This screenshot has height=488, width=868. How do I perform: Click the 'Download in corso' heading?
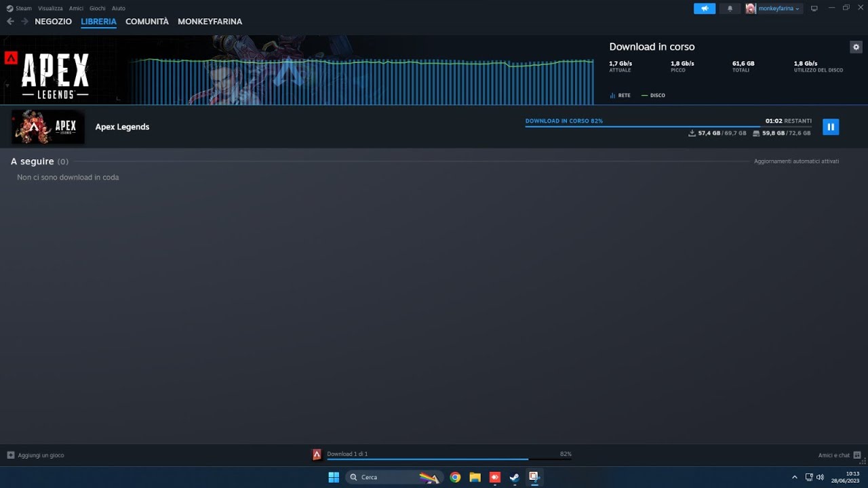652,47
